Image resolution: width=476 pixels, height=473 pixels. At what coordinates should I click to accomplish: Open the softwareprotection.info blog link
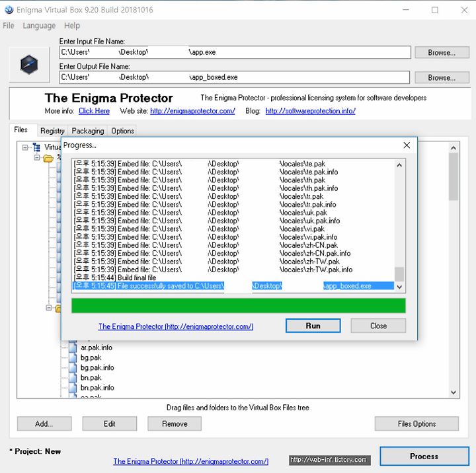[x=311, y=111]
